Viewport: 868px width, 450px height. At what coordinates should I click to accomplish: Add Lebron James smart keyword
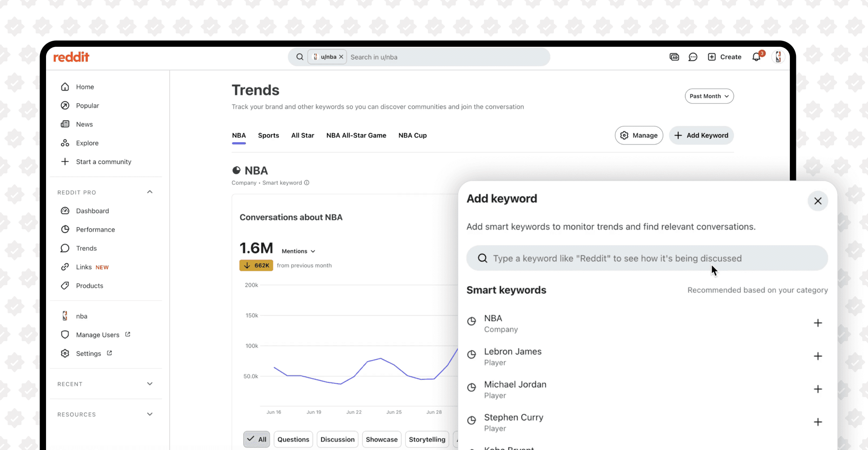(x=818, y=356)
